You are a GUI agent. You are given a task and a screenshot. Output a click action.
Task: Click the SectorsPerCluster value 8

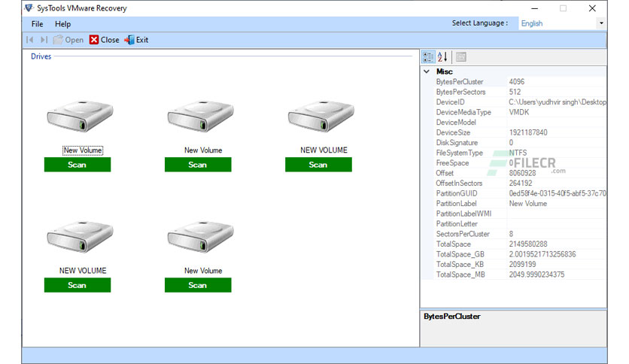pos(511,234)
